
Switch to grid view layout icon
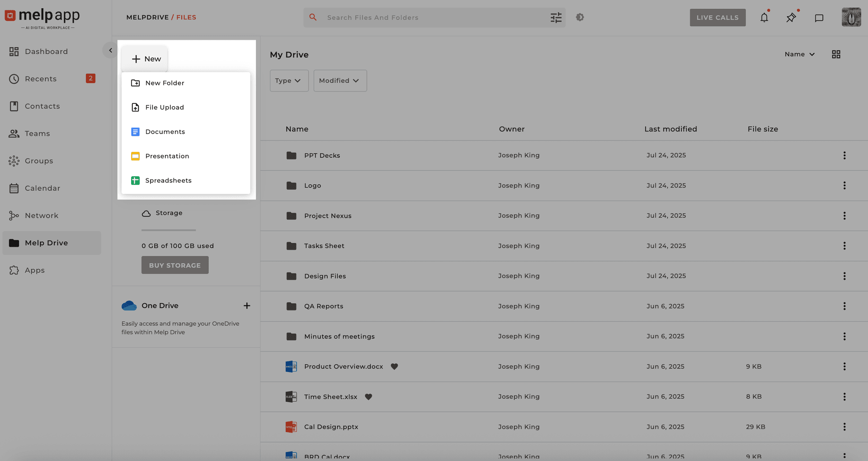(x=836, y=54)
